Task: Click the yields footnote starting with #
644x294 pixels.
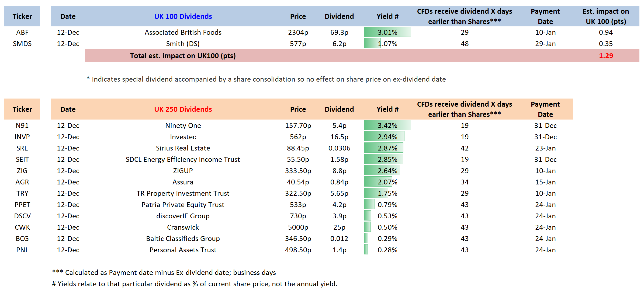Action: click(194, 284)
